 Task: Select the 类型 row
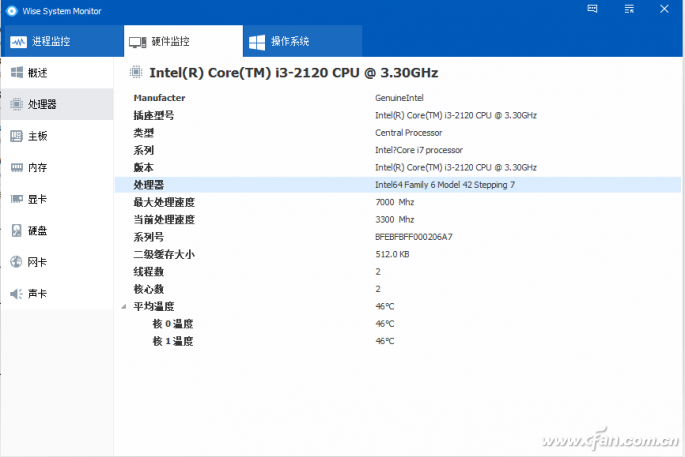coord(398,133)
